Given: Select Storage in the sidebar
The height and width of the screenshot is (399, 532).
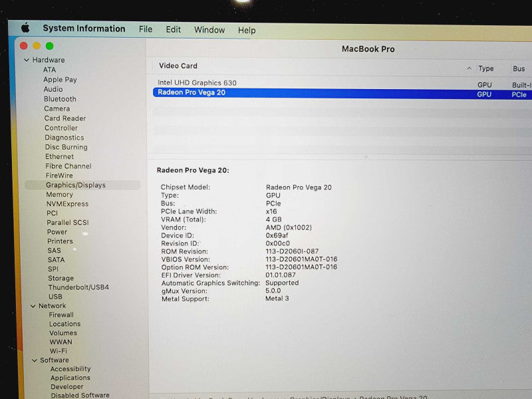Looking at the screenshot, I should click(x=61, y=278).
